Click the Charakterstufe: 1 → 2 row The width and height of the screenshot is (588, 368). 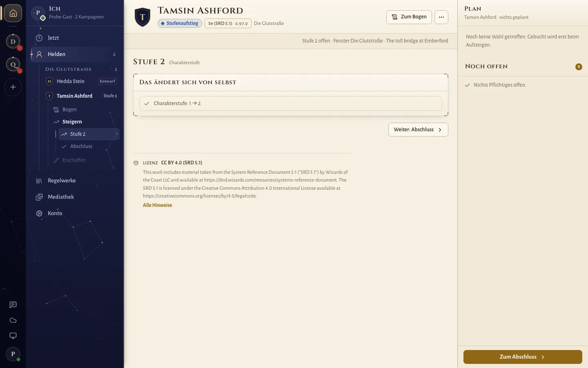(x=291, y=103)
